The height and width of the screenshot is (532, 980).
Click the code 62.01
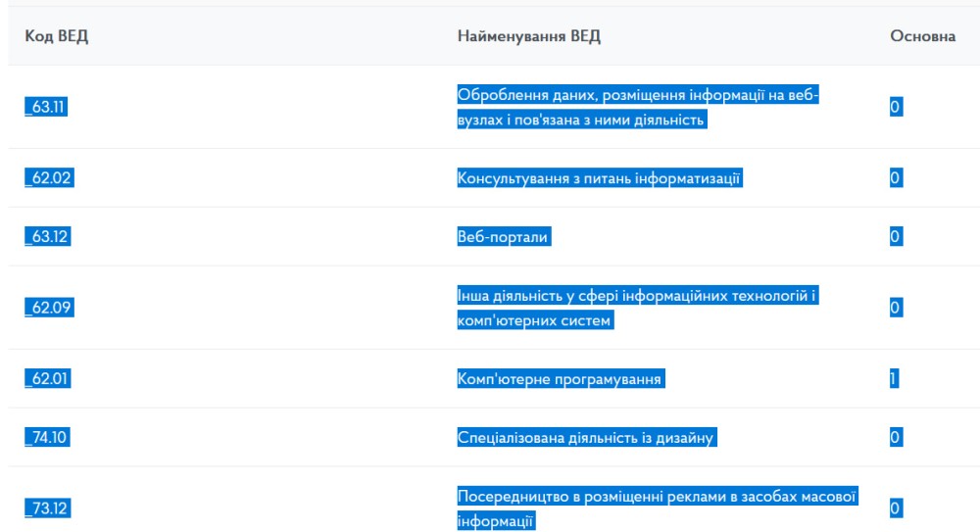coord(48,378)
